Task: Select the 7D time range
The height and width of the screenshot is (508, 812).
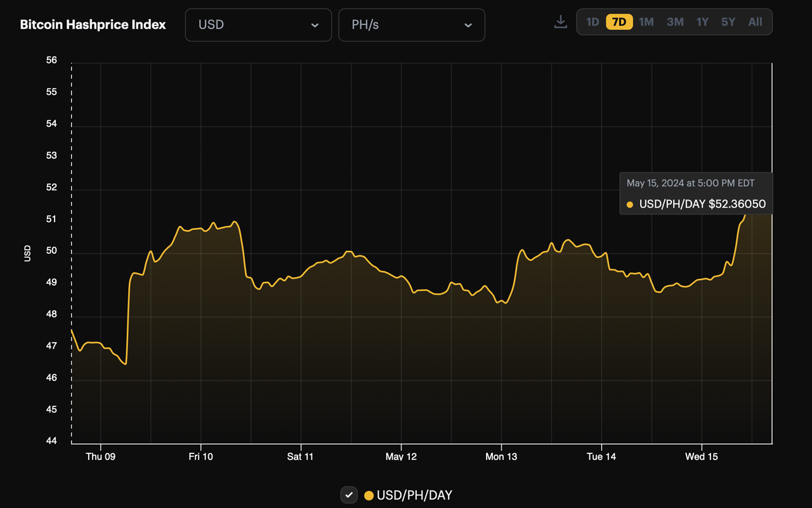Action: [619, 22]
